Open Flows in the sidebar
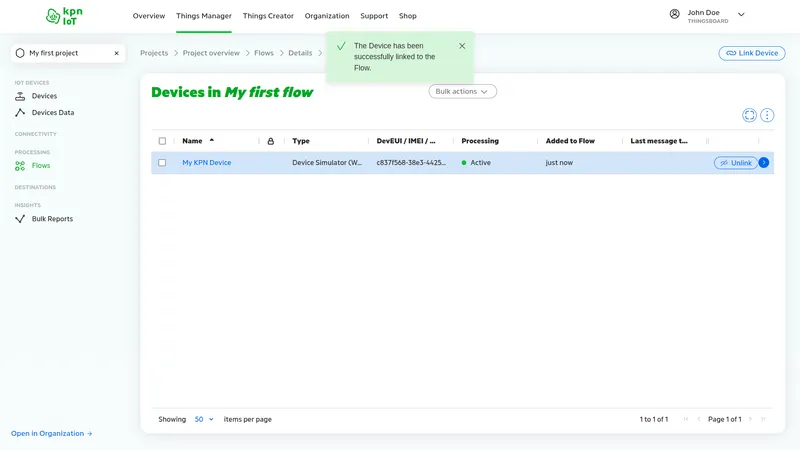 [x=41, y=165]
